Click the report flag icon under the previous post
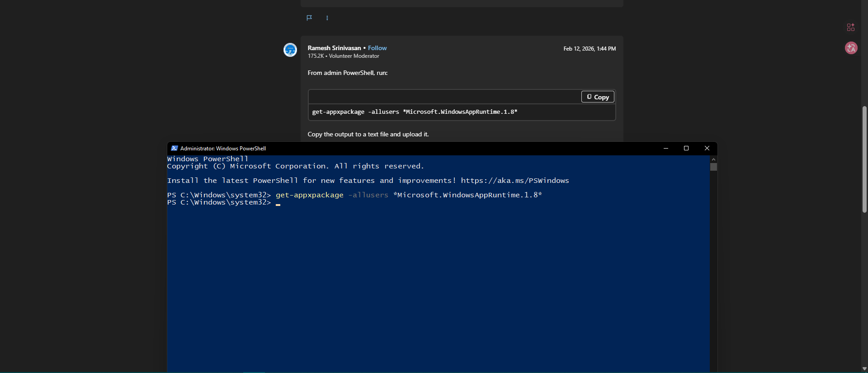This screenshot has width=868, height=373. (309, 18)
